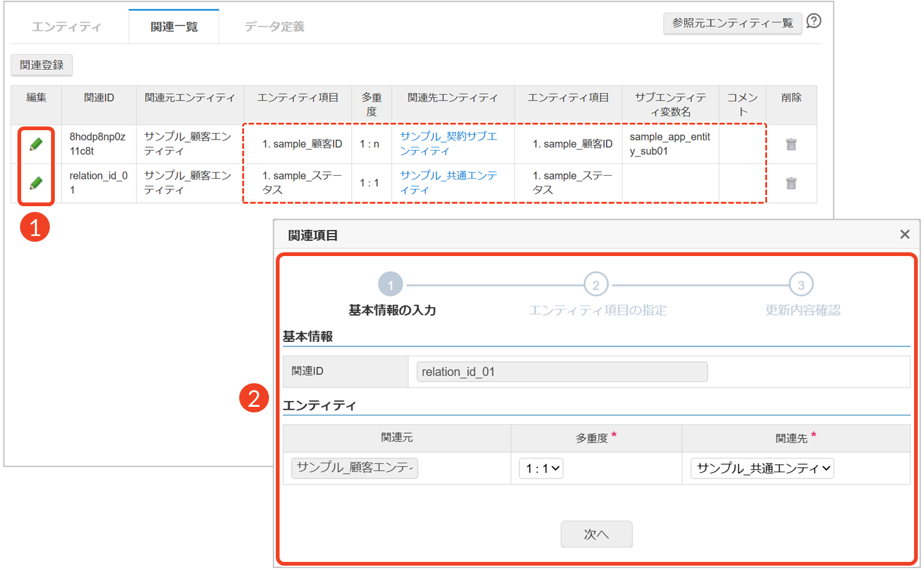Select wizard step 1 circle 基本情報の入力
The image size is (924, 570).
click(390, 285)
